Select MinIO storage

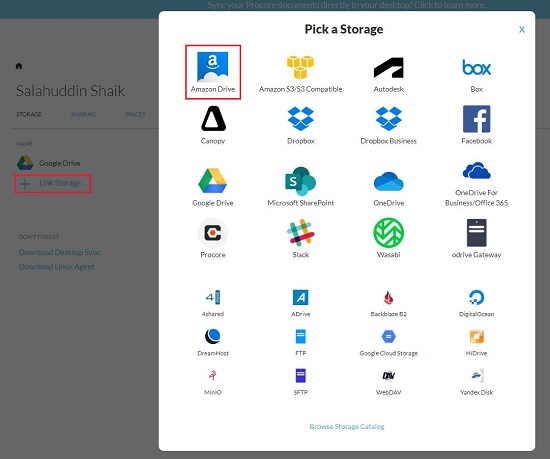pos(213,376)
